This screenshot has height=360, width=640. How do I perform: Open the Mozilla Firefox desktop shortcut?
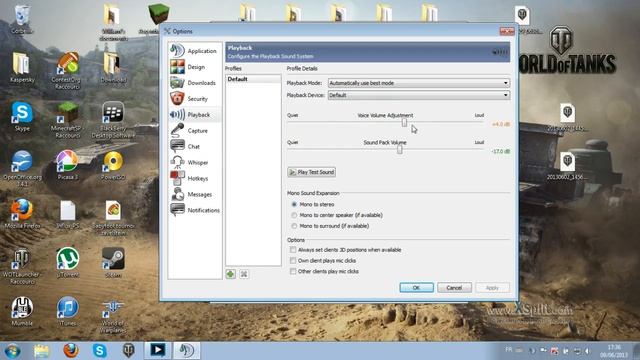(x=22, y=213)
